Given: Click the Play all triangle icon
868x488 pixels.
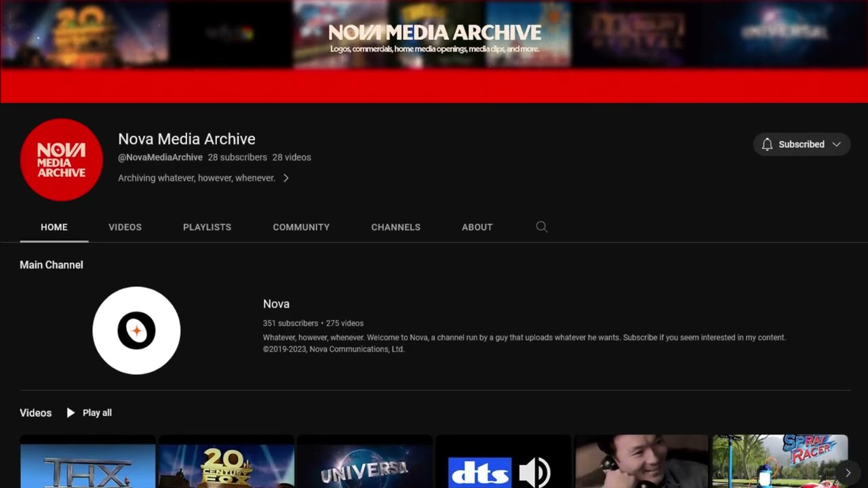Looking at the screenshot, I should (x=71, y=413).
